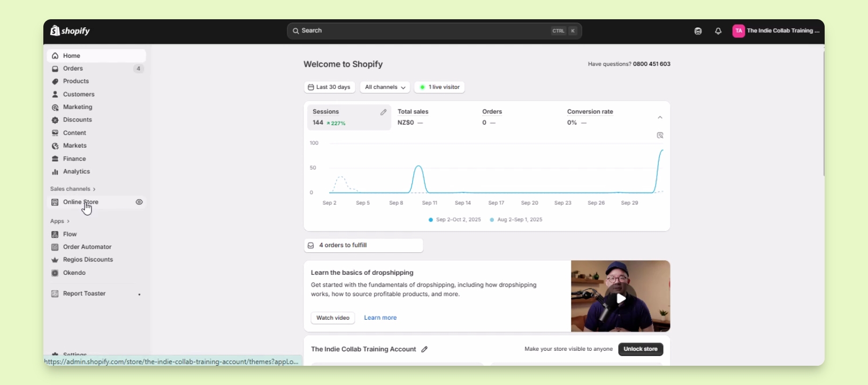This screenshot has height=385, width=868.
Task: Click the Orders inbox icon
Action: coord(55,68)
